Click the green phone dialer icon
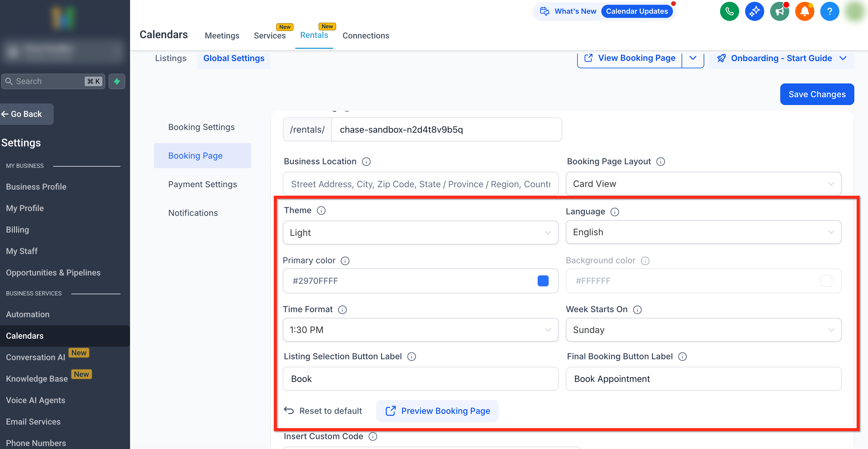The image size is (868, 449). point(729,11)
